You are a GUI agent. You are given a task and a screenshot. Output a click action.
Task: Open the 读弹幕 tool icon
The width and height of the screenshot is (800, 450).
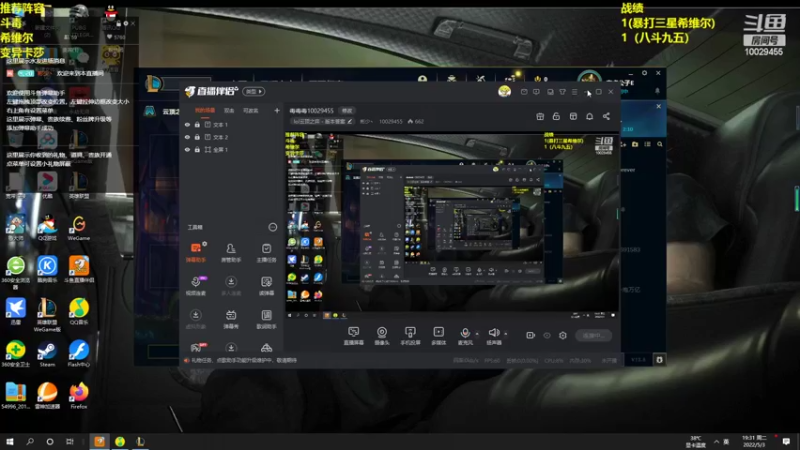coord(266,286)
